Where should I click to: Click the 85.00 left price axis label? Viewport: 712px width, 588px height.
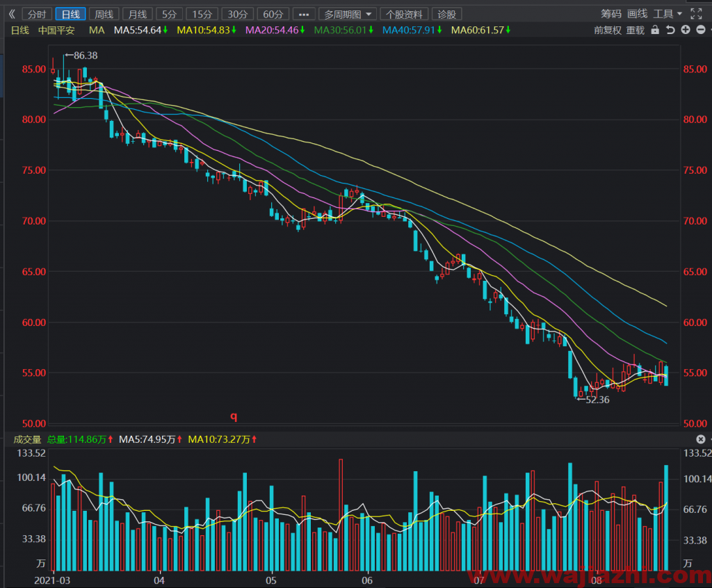click(34, 70)
